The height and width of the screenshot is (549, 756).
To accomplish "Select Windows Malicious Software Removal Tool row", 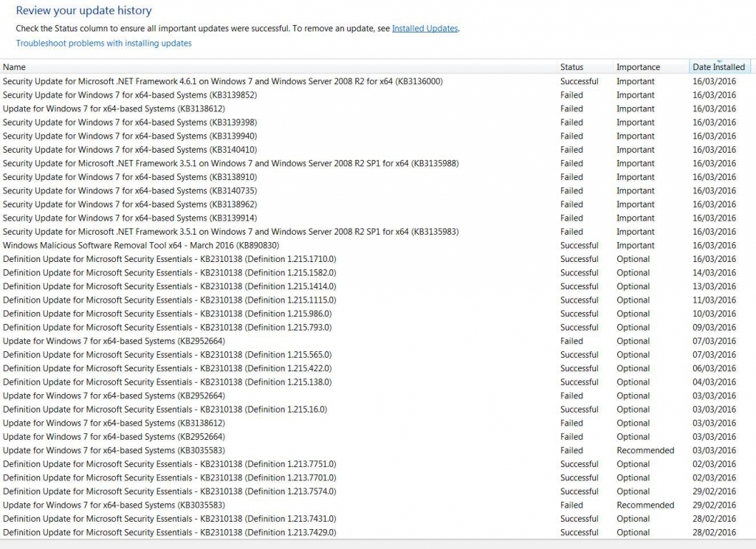I will pyautogui.click(x=140, y=245).
